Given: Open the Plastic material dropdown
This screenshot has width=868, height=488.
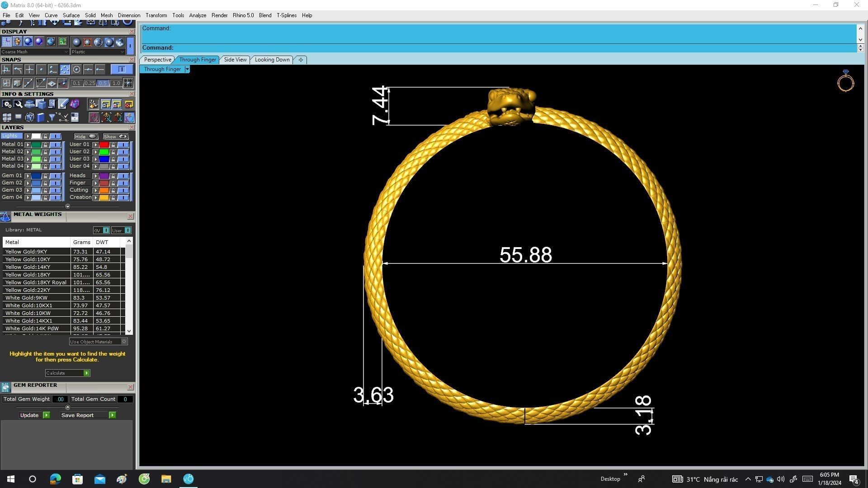Looking at the screenshot, I should click(97, 52).
